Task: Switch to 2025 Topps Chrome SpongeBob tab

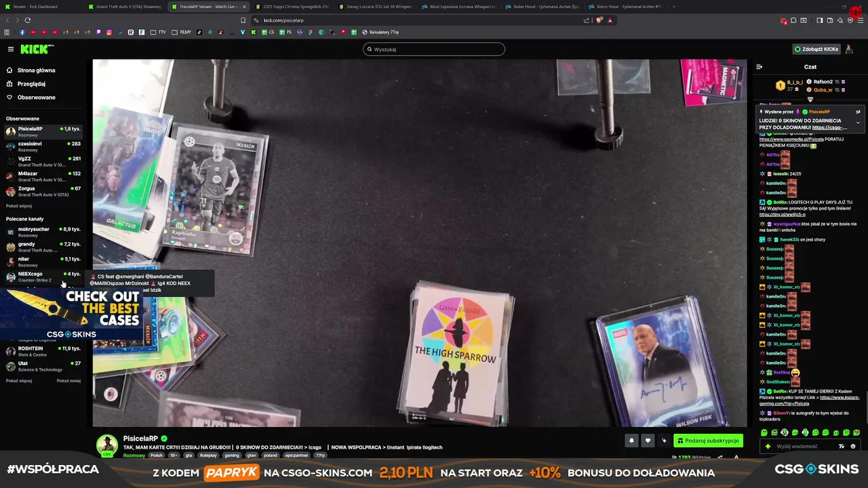Action: (292, 7)
